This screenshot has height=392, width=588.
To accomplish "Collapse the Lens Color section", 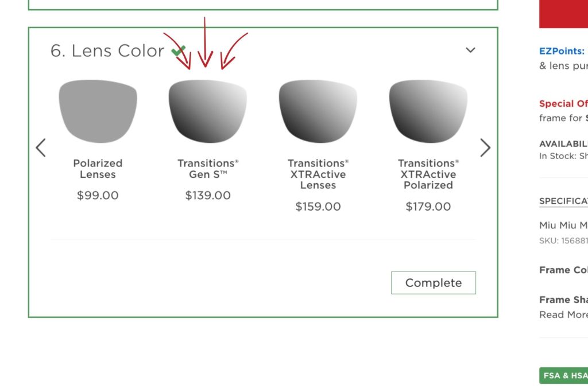I will click(x=470, y=50).
